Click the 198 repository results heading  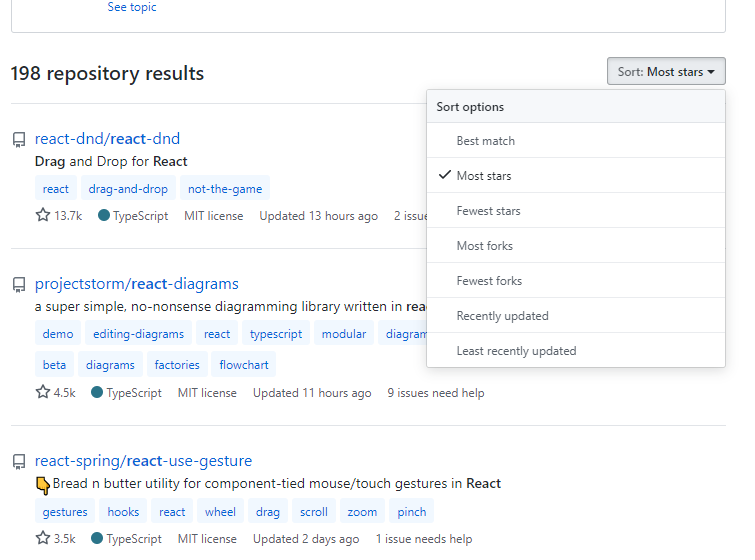point(107,73)
